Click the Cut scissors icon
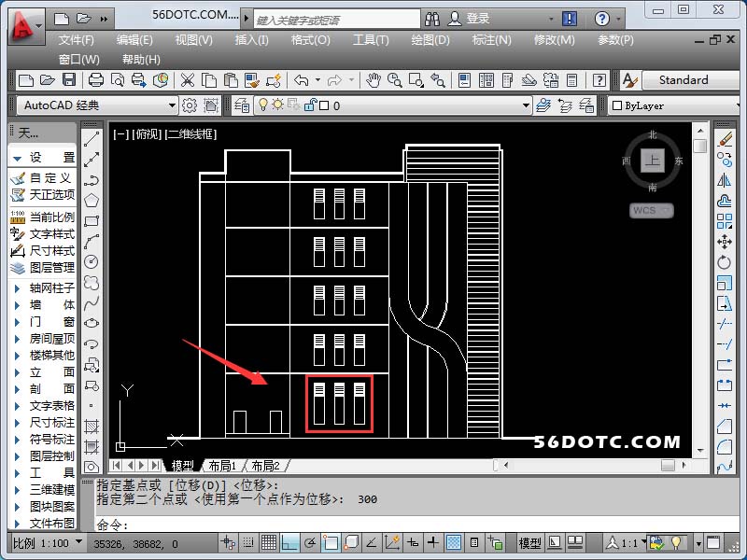Image resolution: width=747 pixels, height=560 pixels. 188,81
